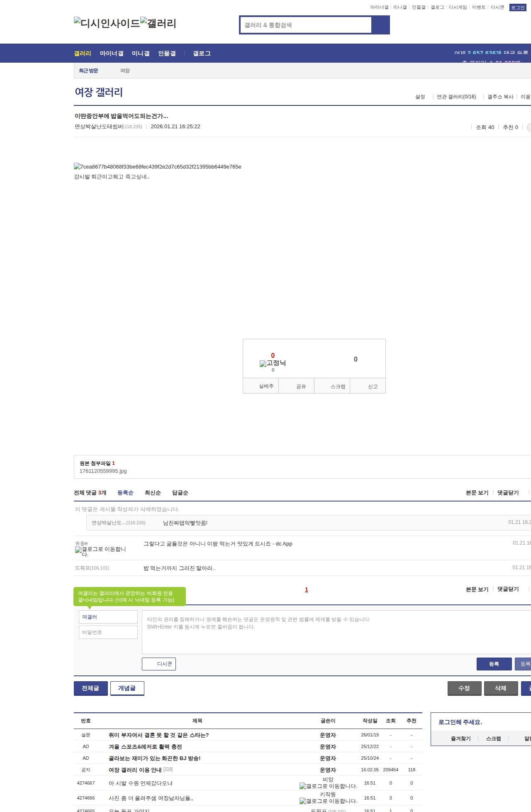Click the blue search button beside the search box
The width and height of the screenshot is (531, 812).
click(x=380, y=25)
